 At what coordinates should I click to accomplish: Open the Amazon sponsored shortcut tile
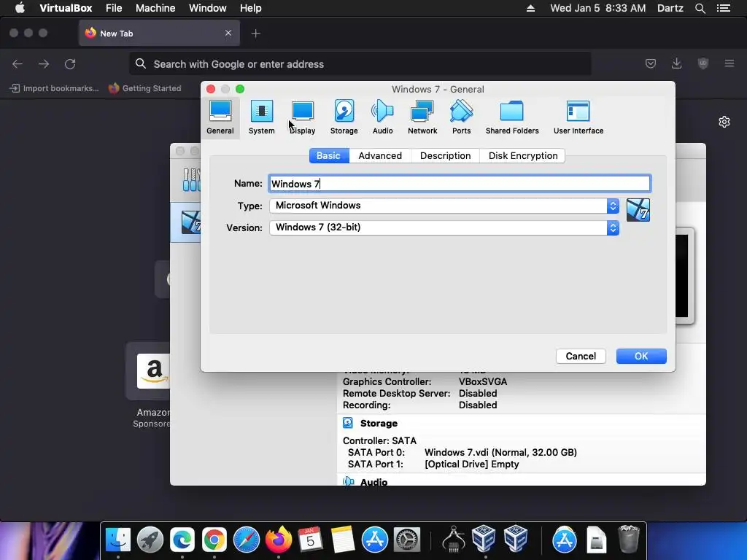coord(153,371)
